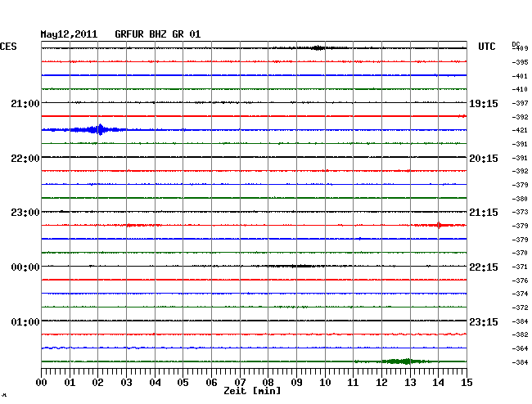Screen dimensions: 532x404
Task: Click minute 03 on time axis
Action: [x=126, y=383]
